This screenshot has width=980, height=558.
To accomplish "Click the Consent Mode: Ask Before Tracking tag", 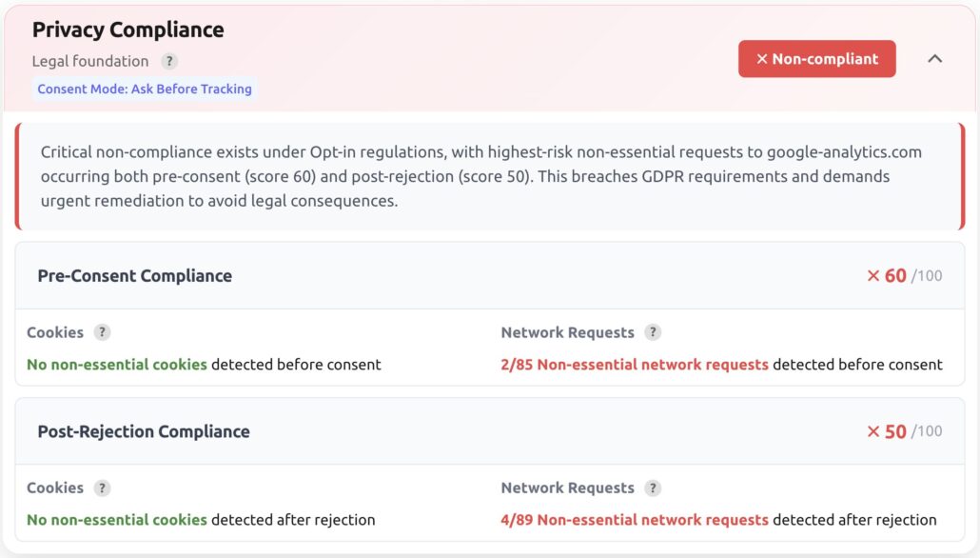I will (145, 89).
